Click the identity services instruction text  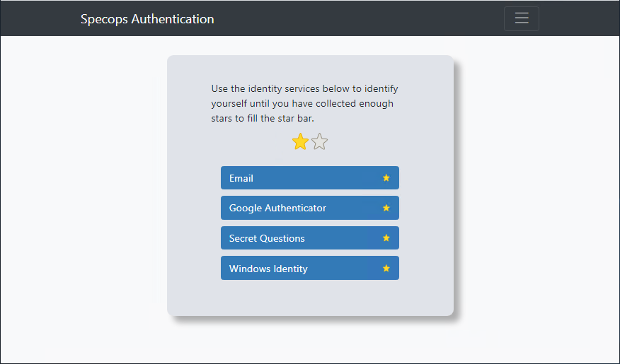(x=304, y=103)
